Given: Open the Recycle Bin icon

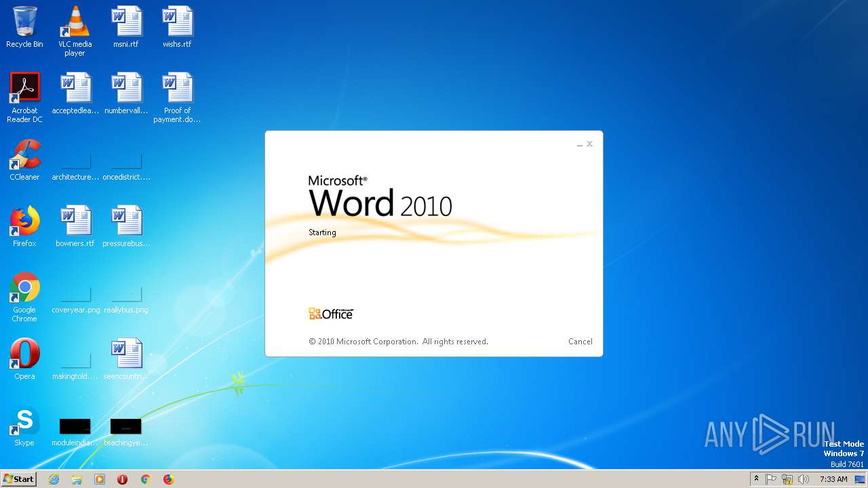Looking at the screenshot, I should (x=24, y=27).
